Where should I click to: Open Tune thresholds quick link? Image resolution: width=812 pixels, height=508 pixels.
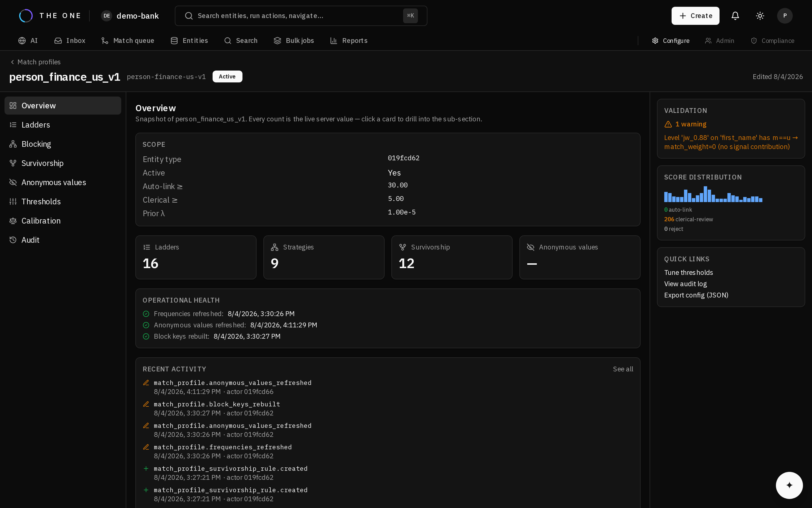[x=689, y=272]
